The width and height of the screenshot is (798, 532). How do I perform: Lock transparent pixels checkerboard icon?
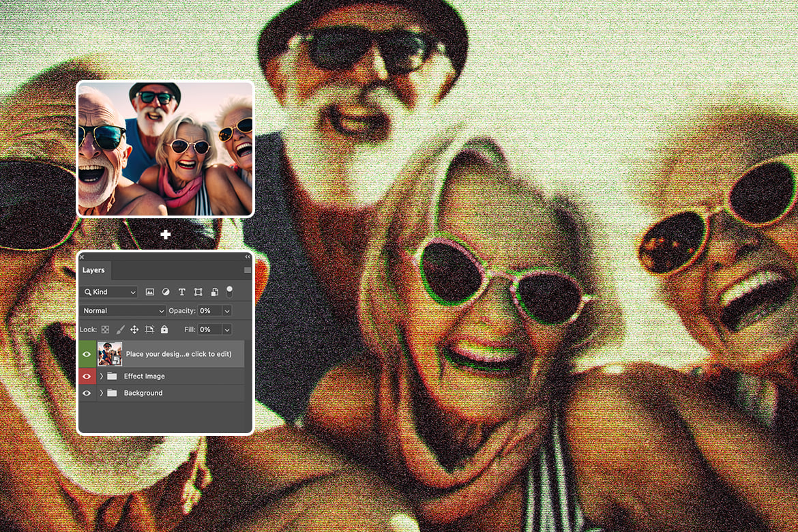pyautogui.click(x=105, y=329)
